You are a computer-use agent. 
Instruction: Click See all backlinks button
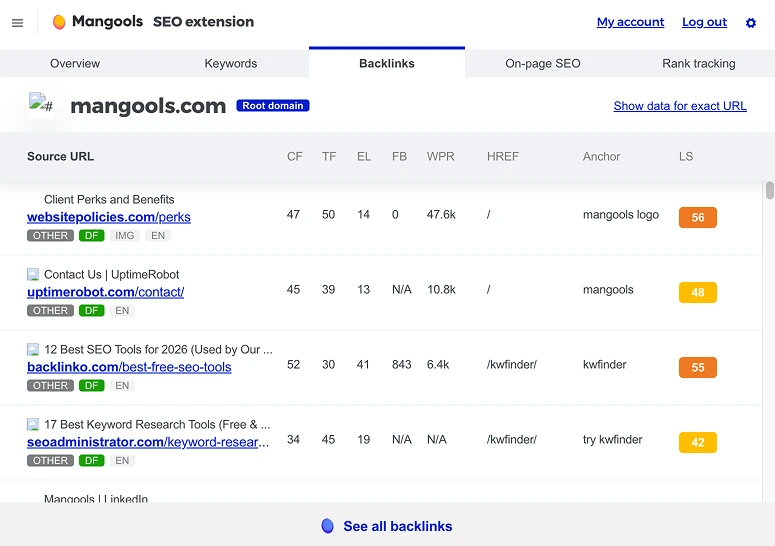397,526
